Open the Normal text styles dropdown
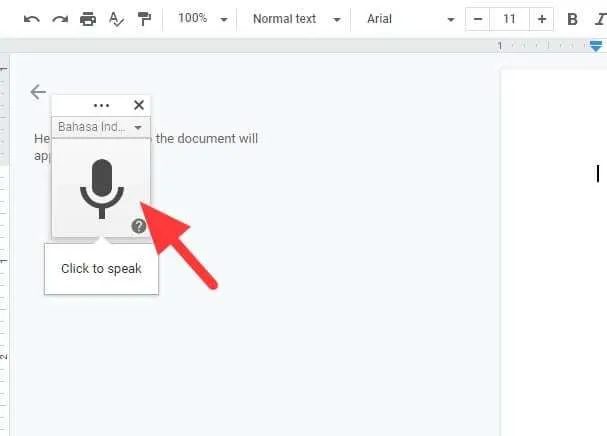Screen dimensions: 607x436 [x=297, y=19]
